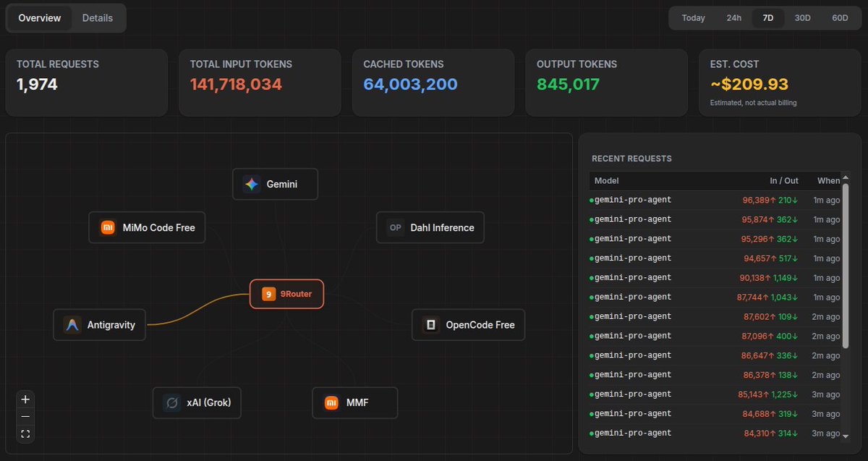Click the request row with 87,602 input
Screen dimensions: 868x461
coord(715,317)
